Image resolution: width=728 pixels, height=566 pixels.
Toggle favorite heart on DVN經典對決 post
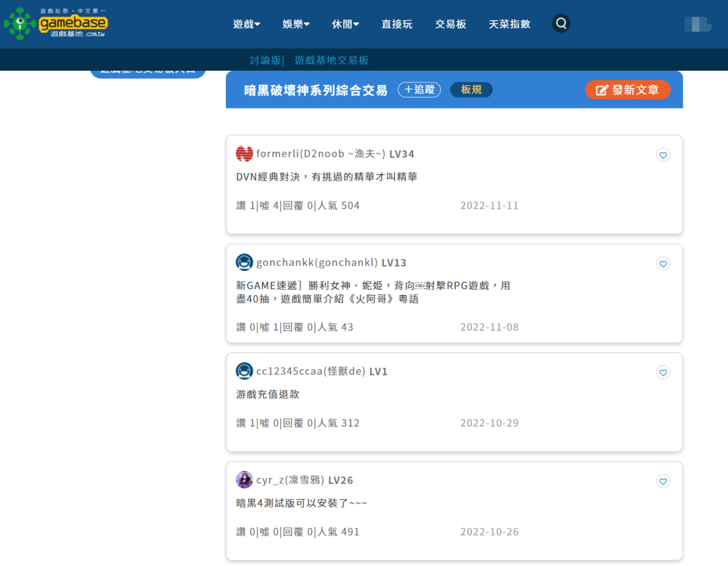(x=663, y=155)
